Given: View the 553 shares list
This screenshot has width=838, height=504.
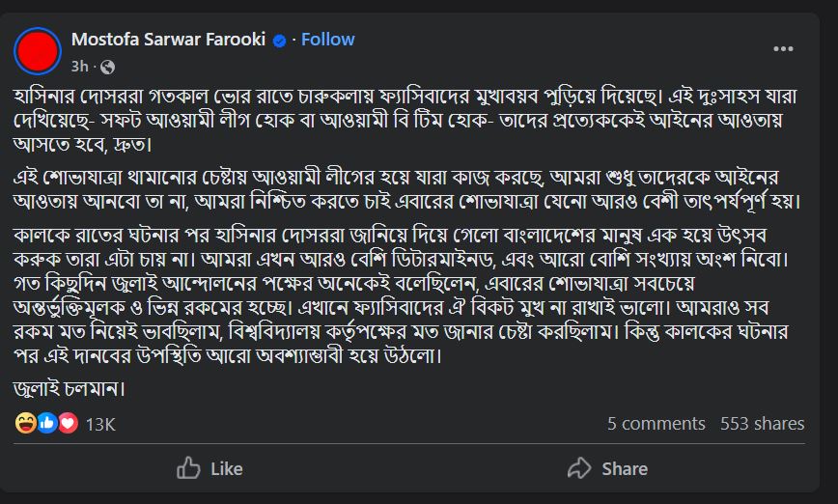Looking at the screenshot, I should click(762, 423).
